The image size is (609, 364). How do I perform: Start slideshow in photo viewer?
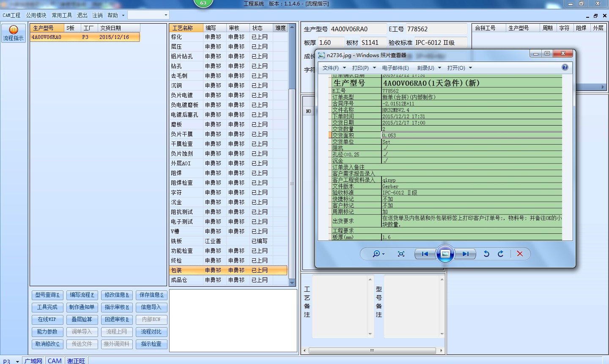[445, 254]
